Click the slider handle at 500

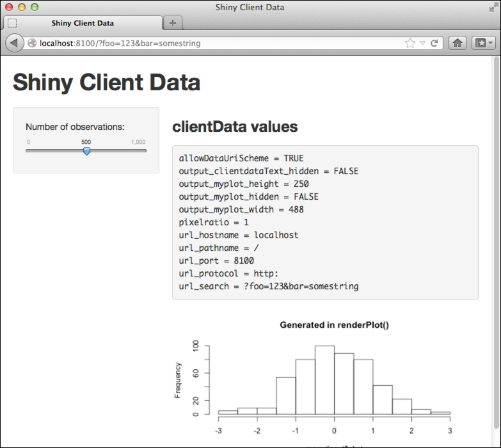[x=86, y=151]
